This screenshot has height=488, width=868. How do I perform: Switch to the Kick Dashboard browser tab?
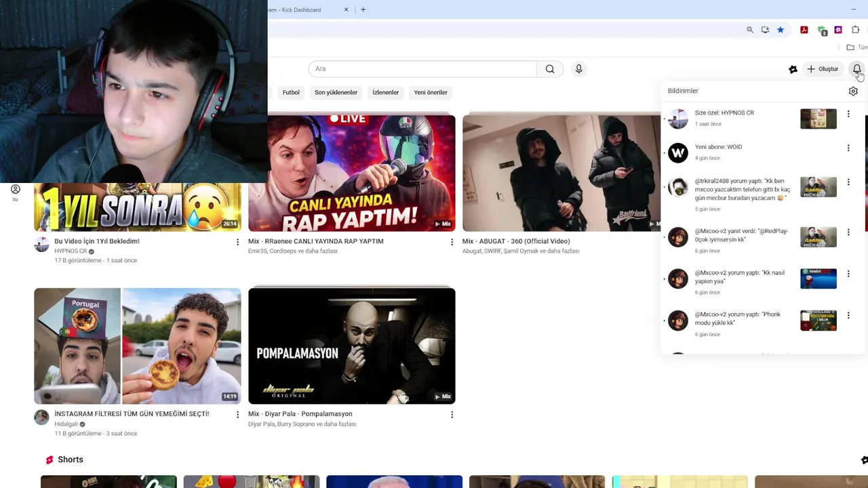pyautogui.click(x=305, y=9)
